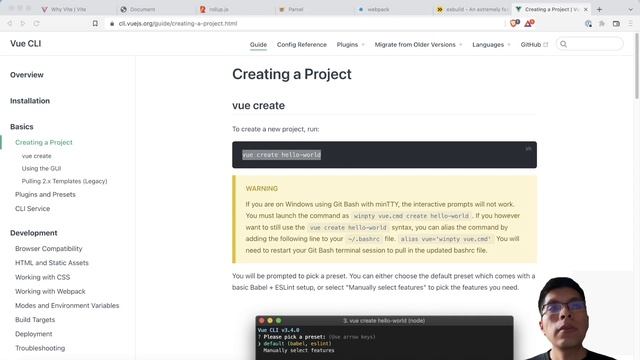Open Plugins and Presets page
The height and width of the screenshot is (360, 640).
pyautogui.click(x=45, y=195)
